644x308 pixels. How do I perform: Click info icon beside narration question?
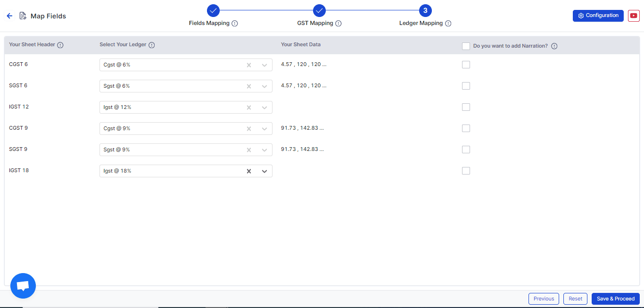(x=554, y=46)
